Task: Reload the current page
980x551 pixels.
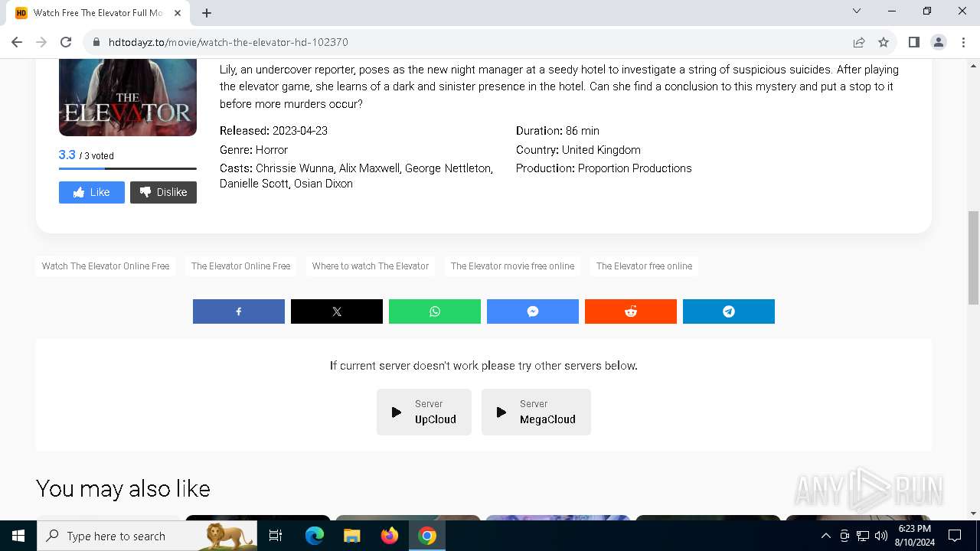Action: tap(66, 42)
